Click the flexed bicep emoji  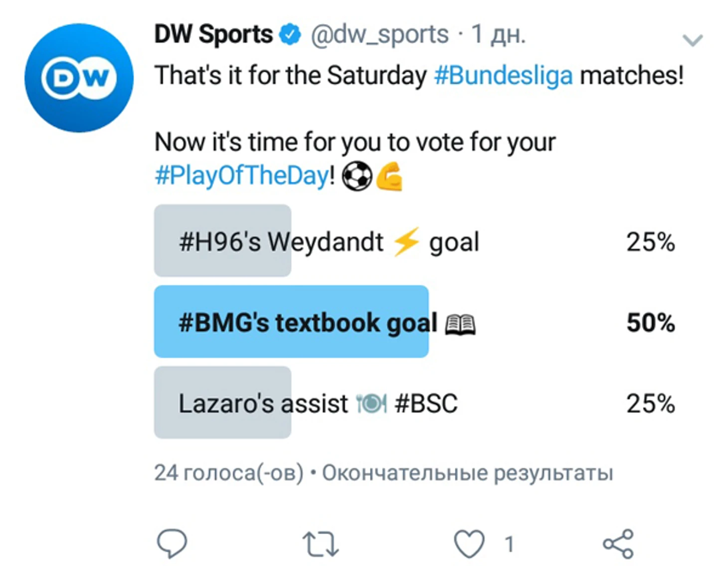389,176
